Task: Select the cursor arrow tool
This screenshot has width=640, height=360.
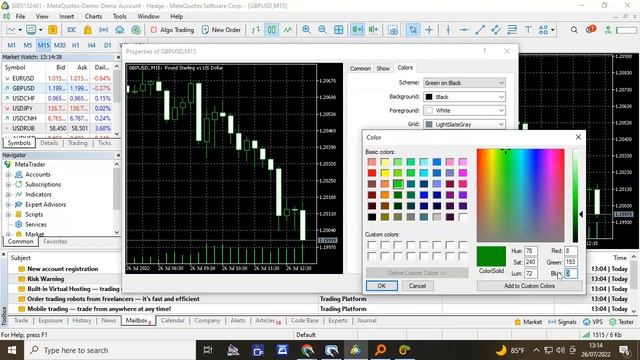Action: pos(413,30)
